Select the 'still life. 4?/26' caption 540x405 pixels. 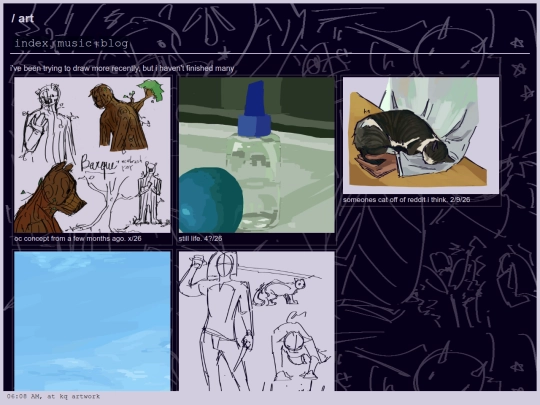point(200,238)
